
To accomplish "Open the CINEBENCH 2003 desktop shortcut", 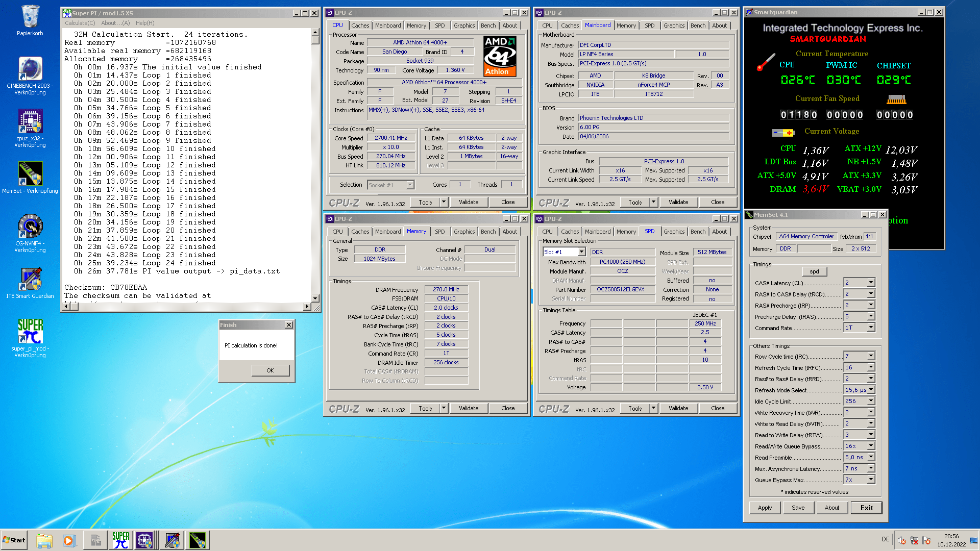I will [30, 69].
